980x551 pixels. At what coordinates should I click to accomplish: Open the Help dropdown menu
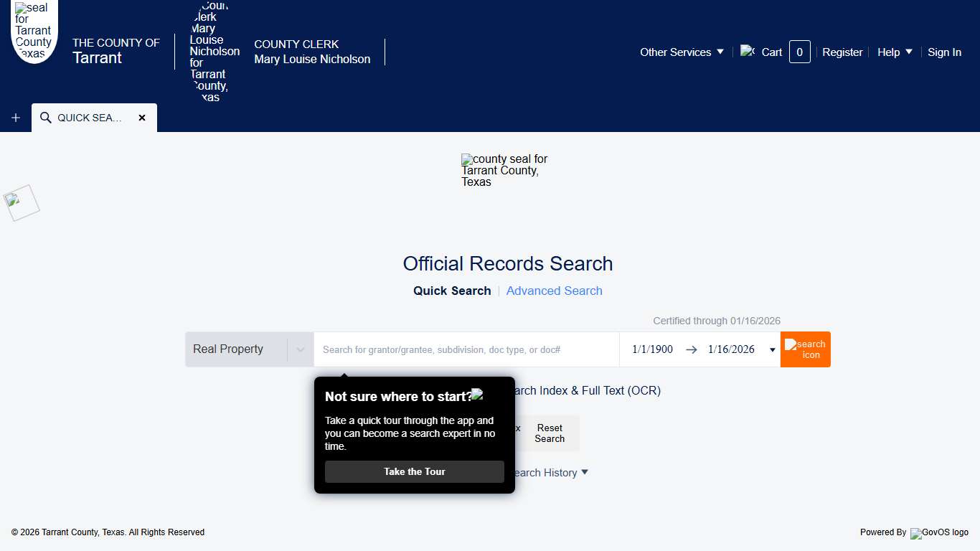click(895, 52)
